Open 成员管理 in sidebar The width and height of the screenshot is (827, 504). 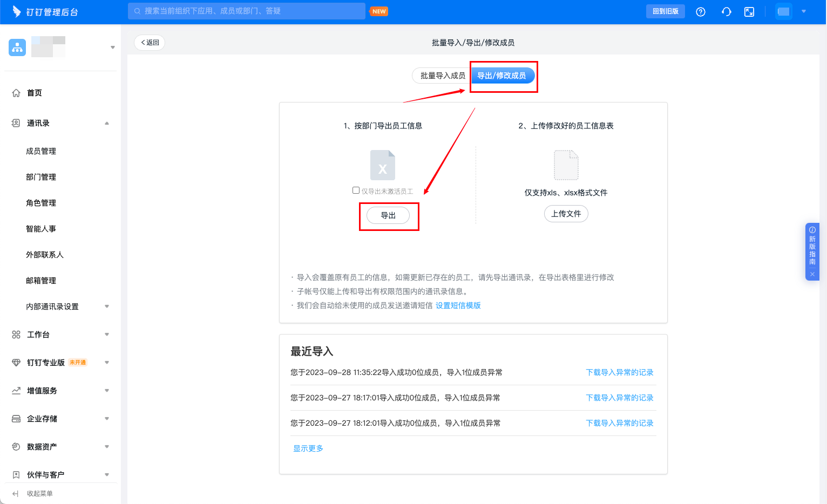click(x=41, y=151)
